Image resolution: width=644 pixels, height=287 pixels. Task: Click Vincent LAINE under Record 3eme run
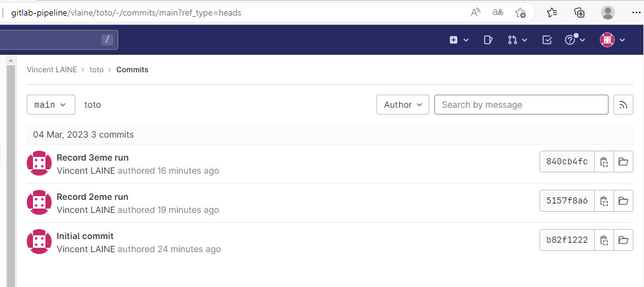[86, 171]
